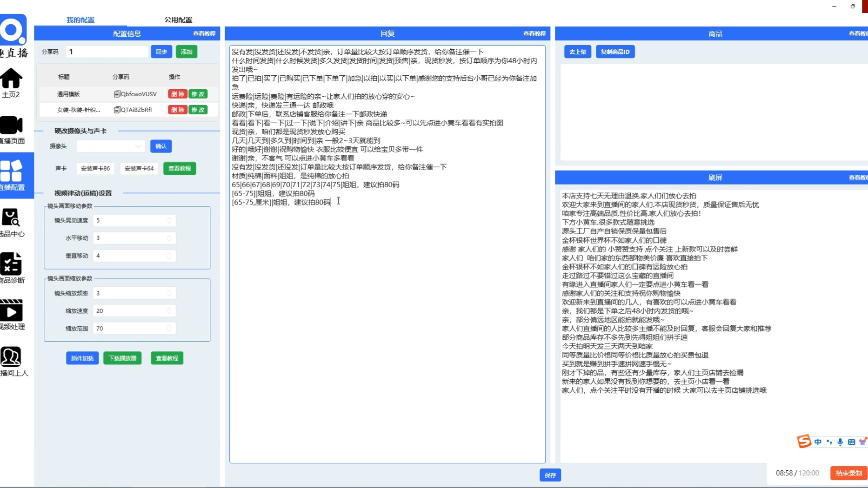Image resolution: width=868 pixels, height=488 pixels.
Task: Click the app logo at top-left
Action: click(13, 30)
